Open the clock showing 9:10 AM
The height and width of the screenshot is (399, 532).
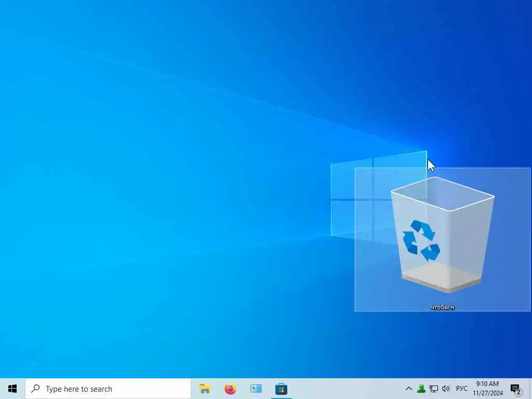(487, 389)
